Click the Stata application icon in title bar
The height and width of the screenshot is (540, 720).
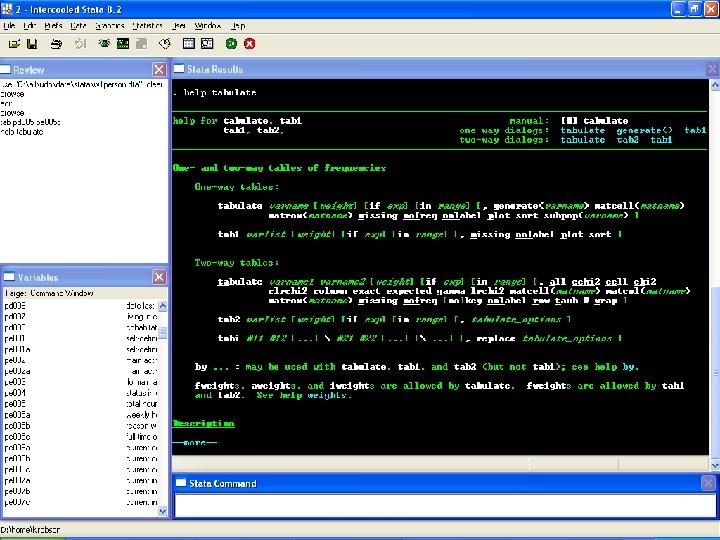(x=7, y=9)
